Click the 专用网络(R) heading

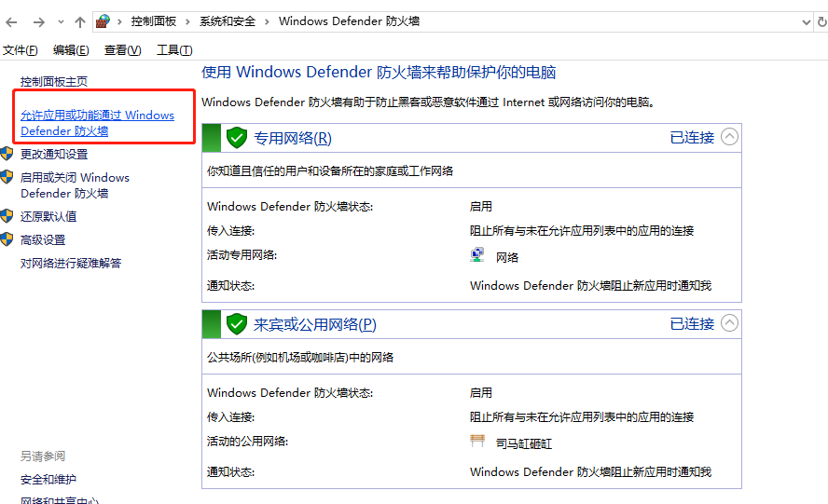point(293,138)
